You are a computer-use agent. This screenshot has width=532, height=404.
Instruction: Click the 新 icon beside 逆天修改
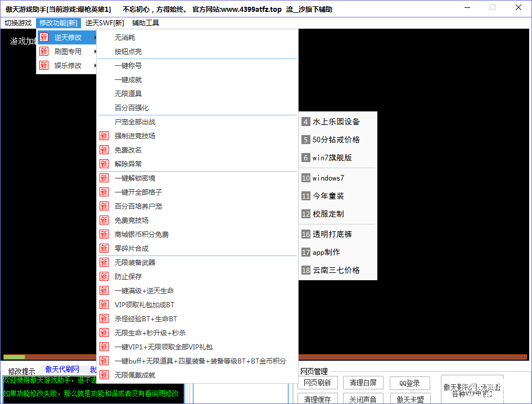click(44, 37)
